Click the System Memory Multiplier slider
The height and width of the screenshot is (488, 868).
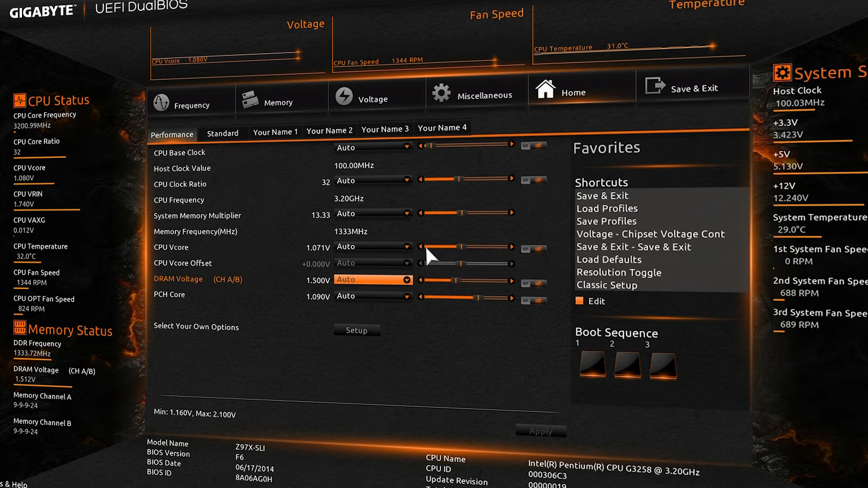click(466, 213)
